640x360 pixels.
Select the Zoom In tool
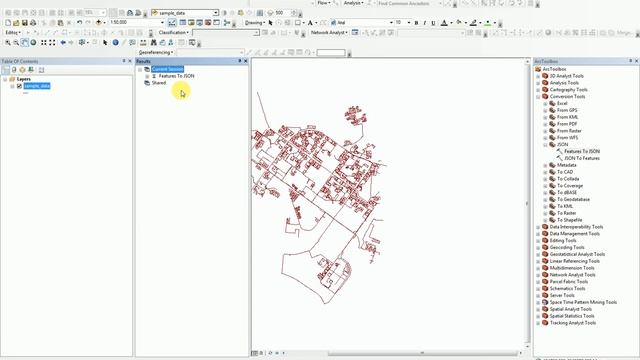8,42
